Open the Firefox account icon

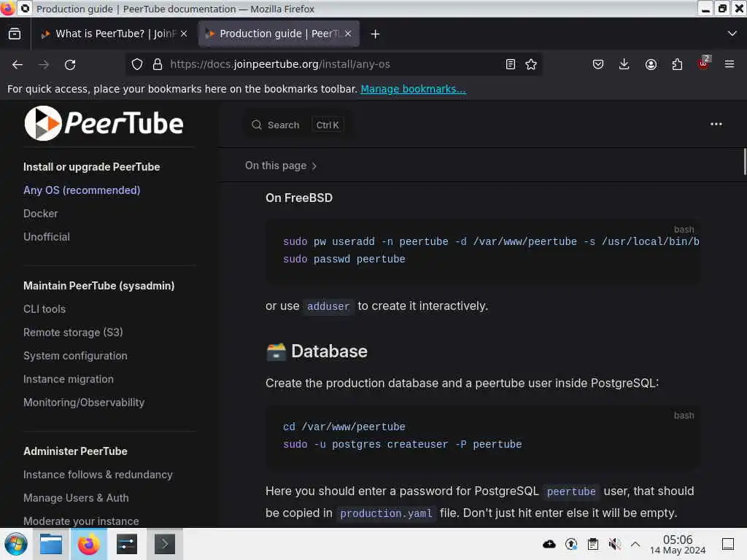click(651, 64)
